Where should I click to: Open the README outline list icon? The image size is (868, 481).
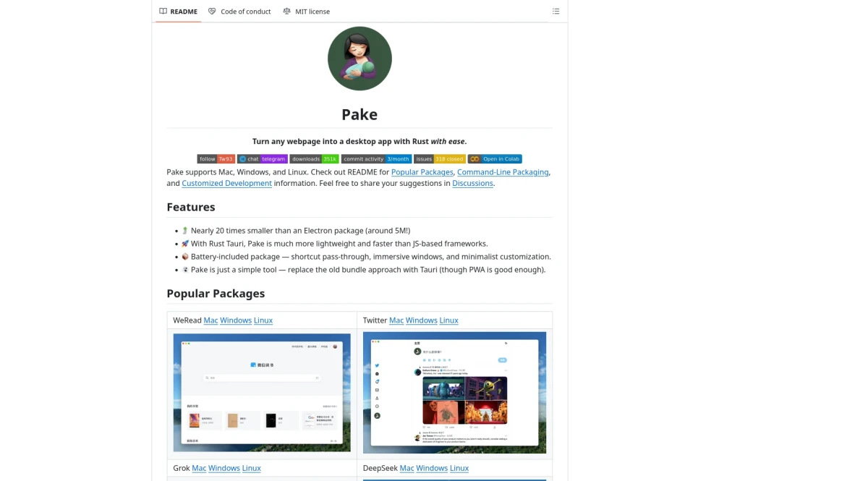(556, 12)
